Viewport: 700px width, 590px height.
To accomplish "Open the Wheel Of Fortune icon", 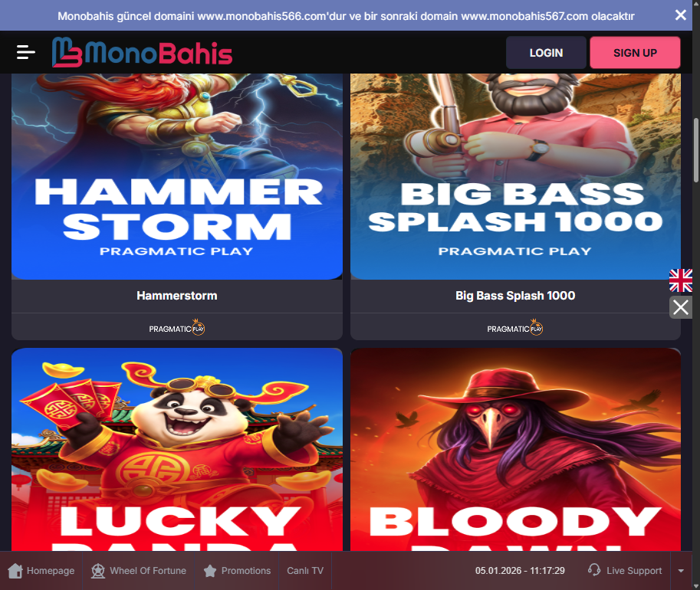I will (x=98, y=571).
